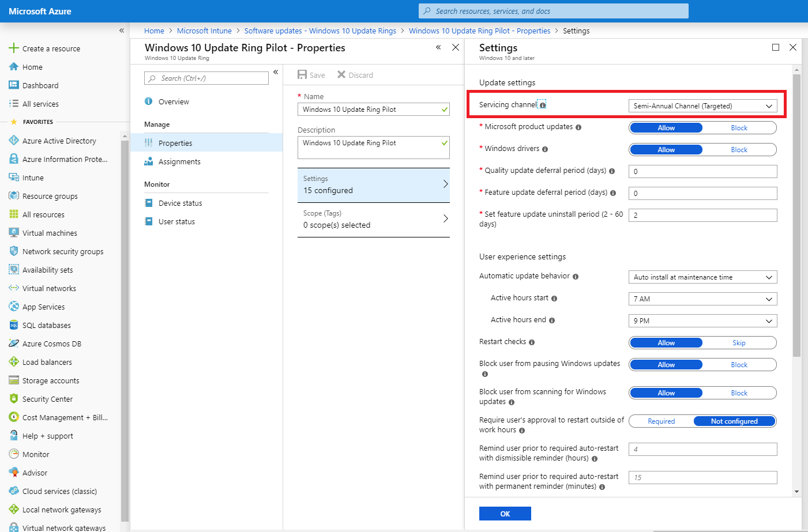Open Cloud services (classic) icon
The height and width of the screenshot is (532, 808).
[14, 491]
